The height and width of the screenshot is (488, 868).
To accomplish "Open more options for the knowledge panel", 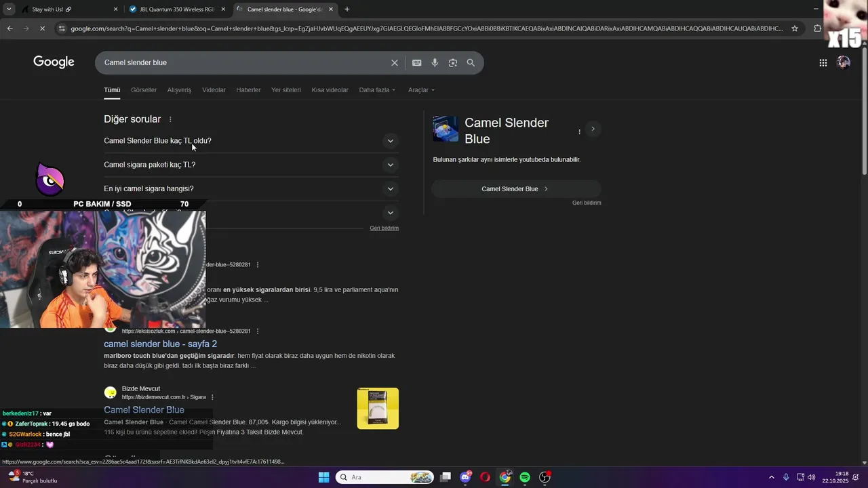I will click(579, 131).
